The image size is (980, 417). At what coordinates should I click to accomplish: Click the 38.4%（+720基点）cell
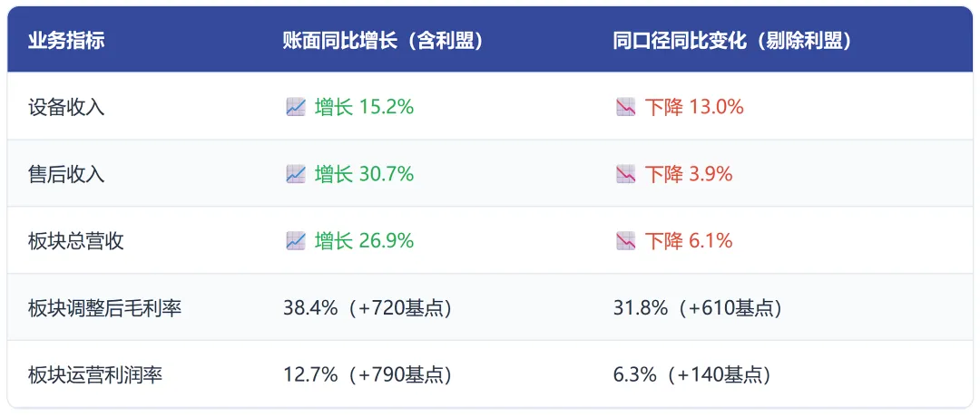click(x=367, y=307)
